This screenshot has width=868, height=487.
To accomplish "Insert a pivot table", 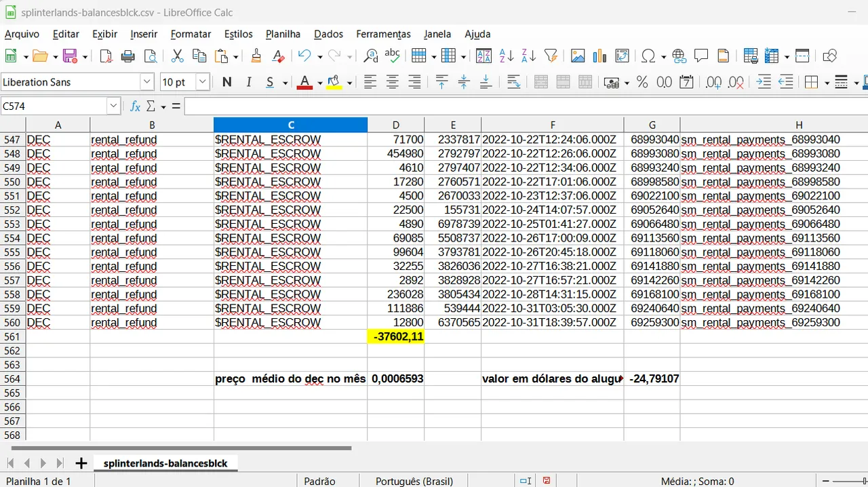I will pos(622,56).
